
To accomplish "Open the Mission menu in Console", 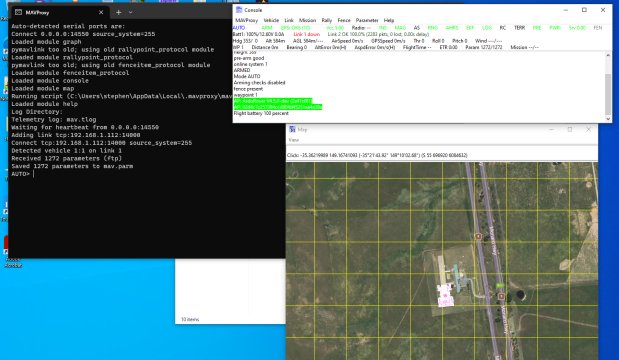I will (x=308, y=20).
